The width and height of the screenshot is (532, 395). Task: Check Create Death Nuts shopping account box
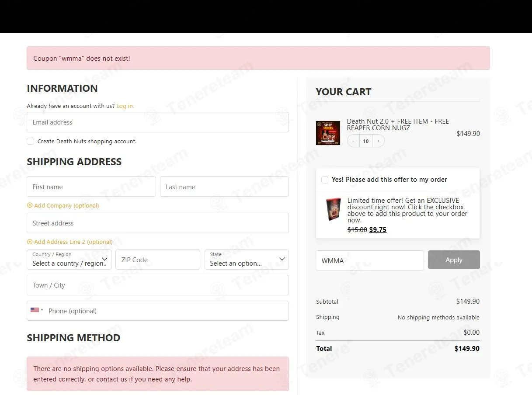(x=31, y=141)
